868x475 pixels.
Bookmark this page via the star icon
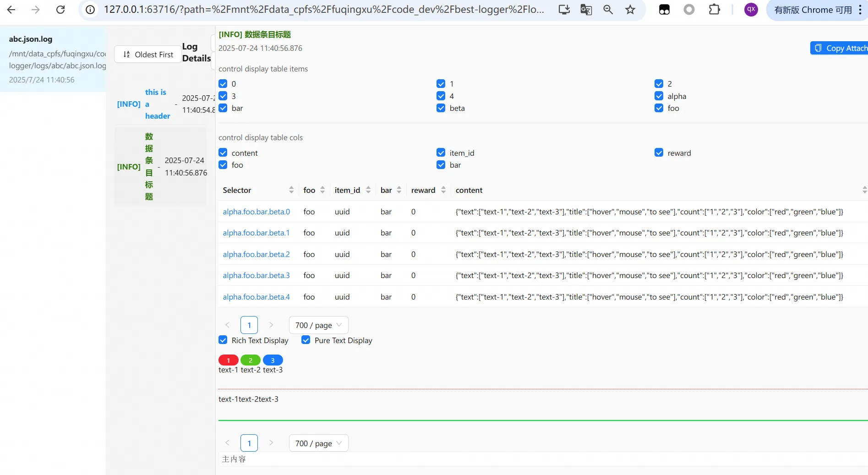[630, 9]
